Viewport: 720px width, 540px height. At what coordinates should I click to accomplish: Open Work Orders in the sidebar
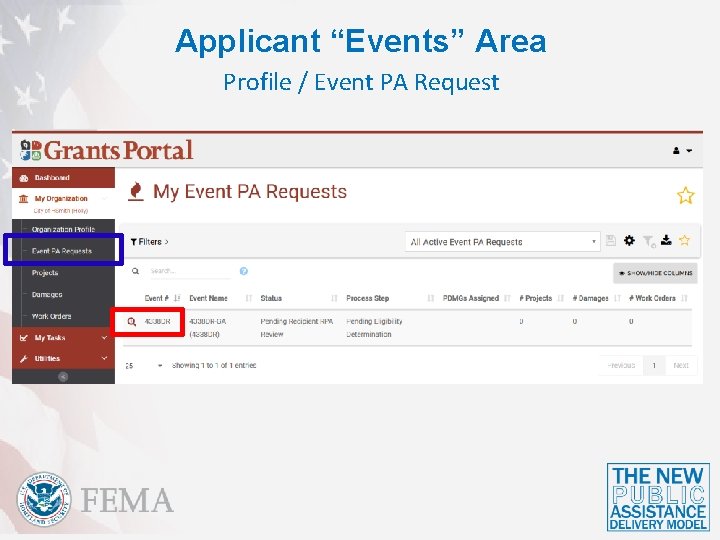click(x=51, y=316)
